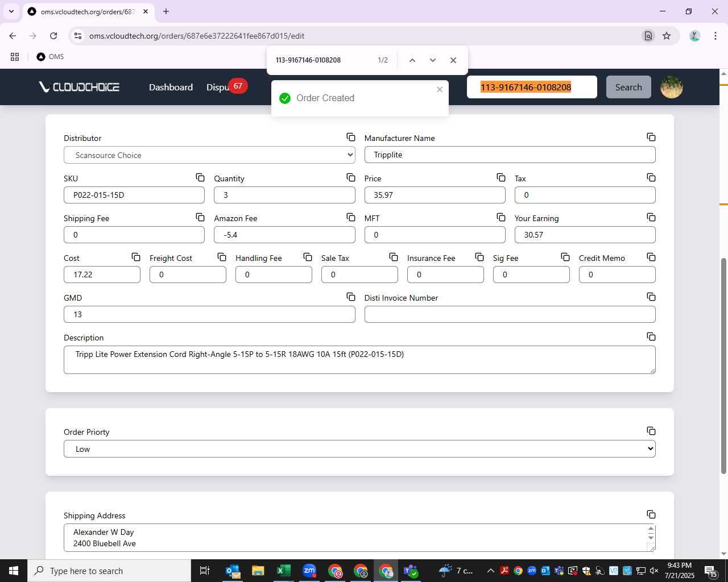This screenshot has width=728, height=582.
Task: Copy the Order Priority value
Action: click(x=651, y=431)
